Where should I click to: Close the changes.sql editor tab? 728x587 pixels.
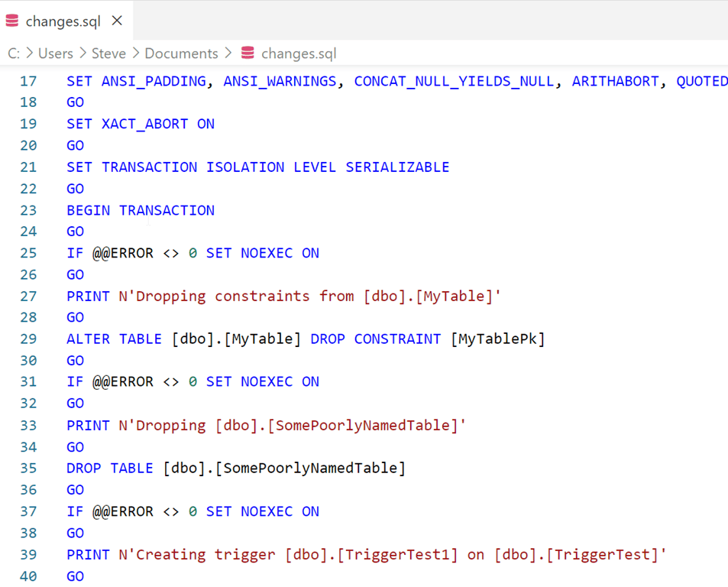tap(117, 21)
